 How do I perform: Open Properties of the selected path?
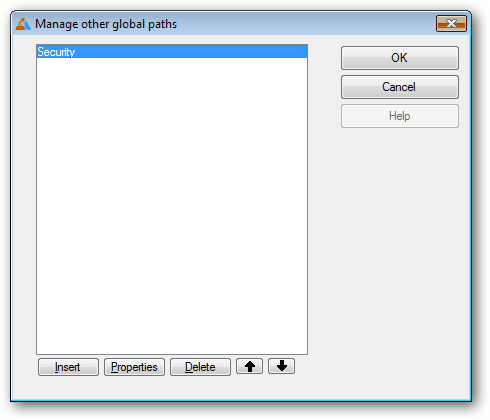point(134,367)
